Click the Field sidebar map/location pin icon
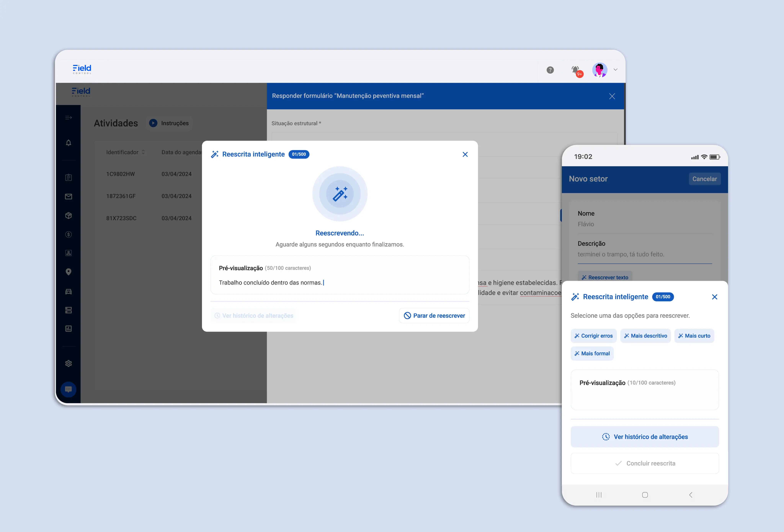 (69, 272)
